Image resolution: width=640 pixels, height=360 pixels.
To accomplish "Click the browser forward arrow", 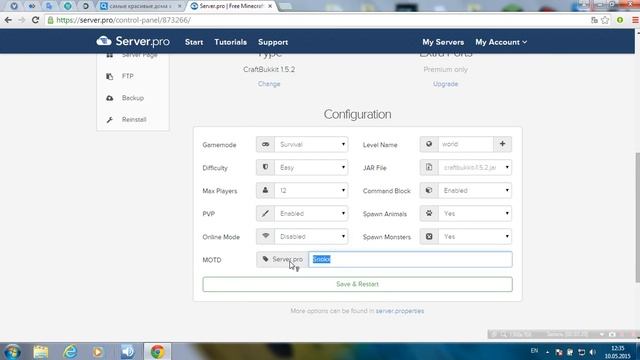I will (21, 20).
